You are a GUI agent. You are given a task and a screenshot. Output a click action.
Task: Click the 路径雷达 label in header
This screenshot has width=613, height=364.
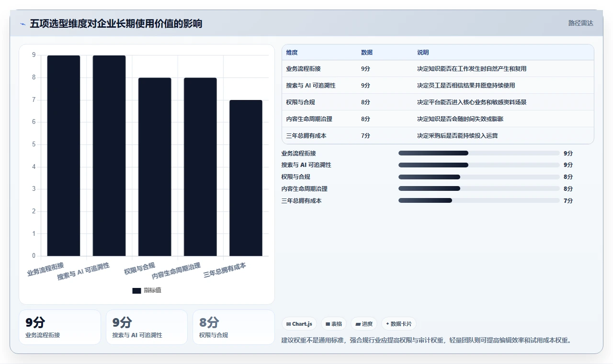581,23
